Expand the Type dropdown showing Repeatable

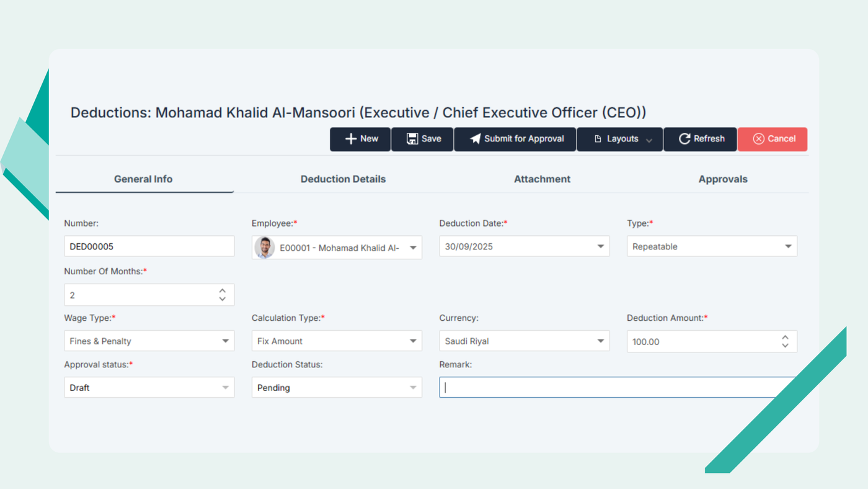click(788, 246)
